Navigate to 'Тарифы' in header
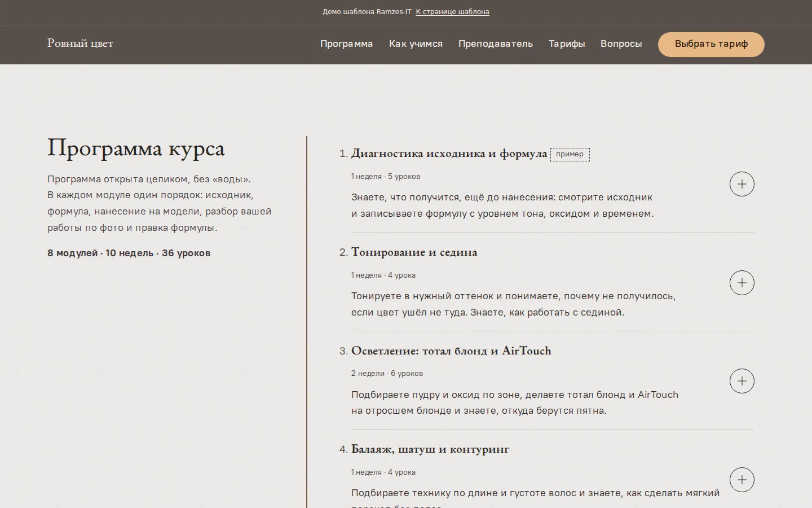 (x=567, y=44)
